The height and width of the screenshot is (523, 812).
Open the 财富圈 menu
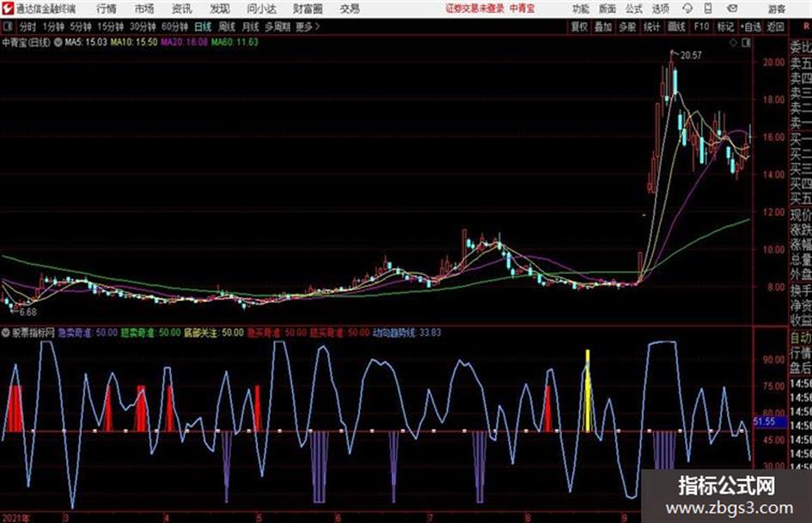(308, 9)
